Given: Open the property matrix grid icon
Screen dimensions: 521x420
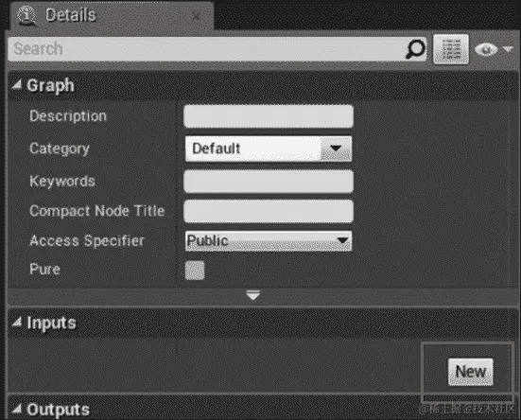Looking at the screenshot, I should 451,49.
